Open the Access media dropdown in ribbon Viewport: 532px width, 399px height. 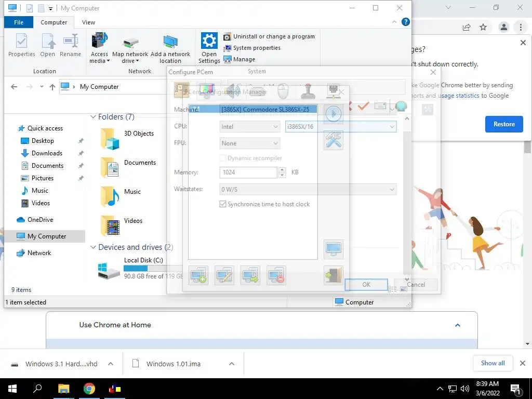[99, 48]
